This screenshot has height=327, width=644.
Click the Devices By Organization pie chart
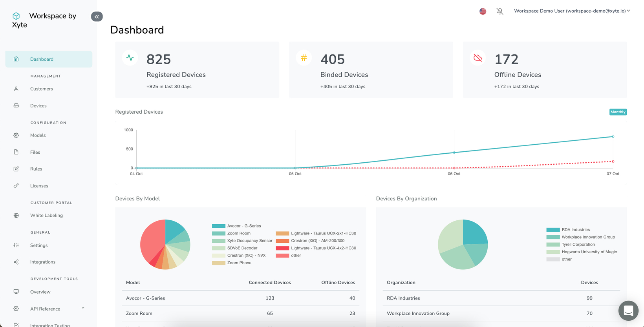click(x=463, y=244)
